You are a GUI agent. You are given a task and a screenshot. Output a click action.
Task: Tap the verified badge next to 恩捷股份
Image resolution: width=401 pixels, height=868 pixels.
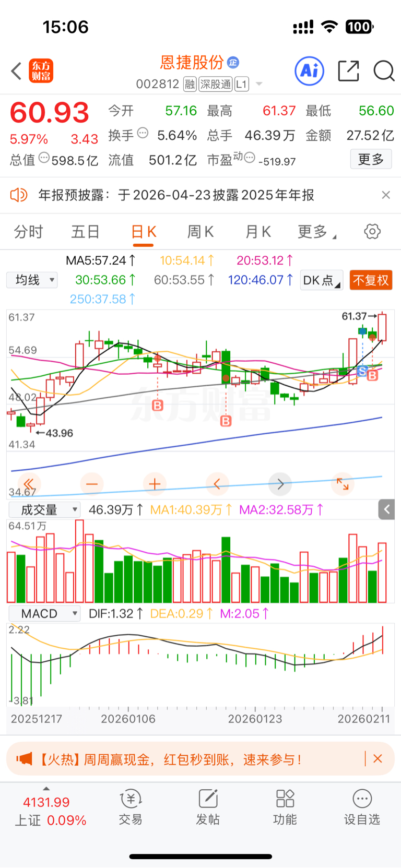coord(233,63)
